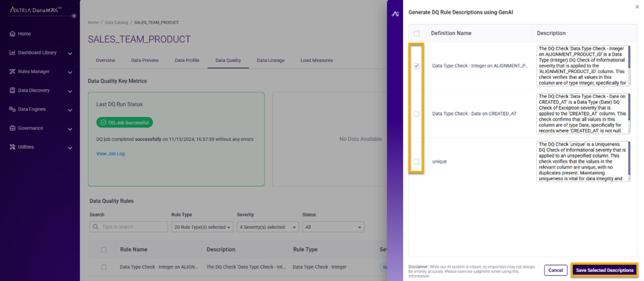
Task: Open the View Job Log link
Action: click(110, 154)
